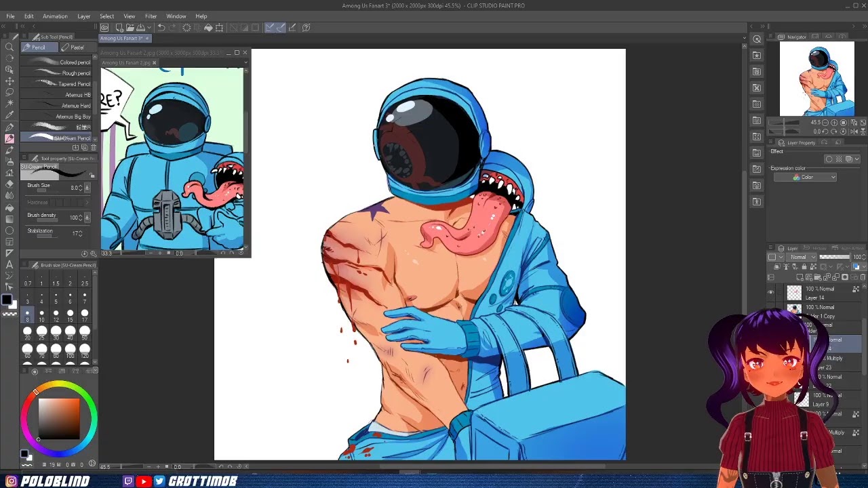Click the hue ring of the color wheel
Screen dimensions: 868x488
point(59,385)
